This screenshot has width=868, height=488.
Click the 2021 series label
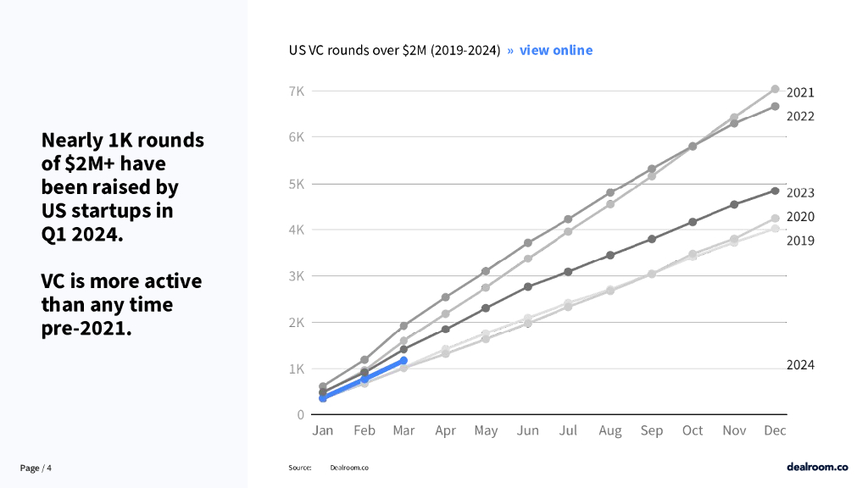(x=800, y=92)
